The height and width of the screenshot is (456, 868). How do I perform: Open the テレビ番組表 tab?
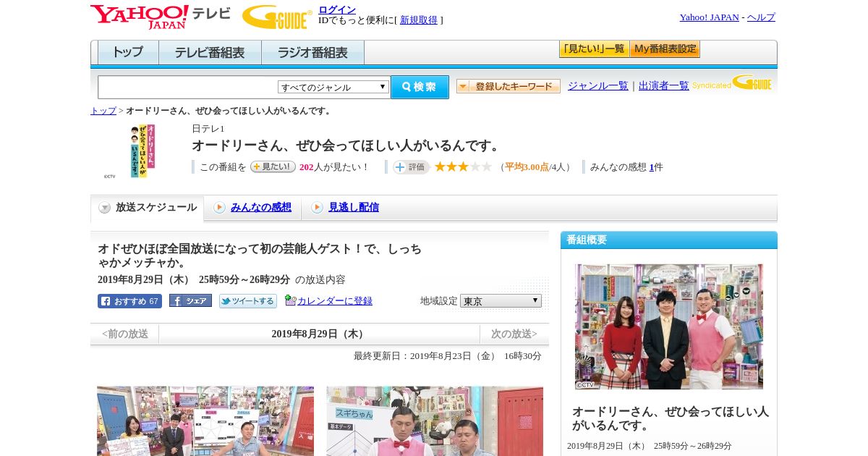(x=210, y=52)
